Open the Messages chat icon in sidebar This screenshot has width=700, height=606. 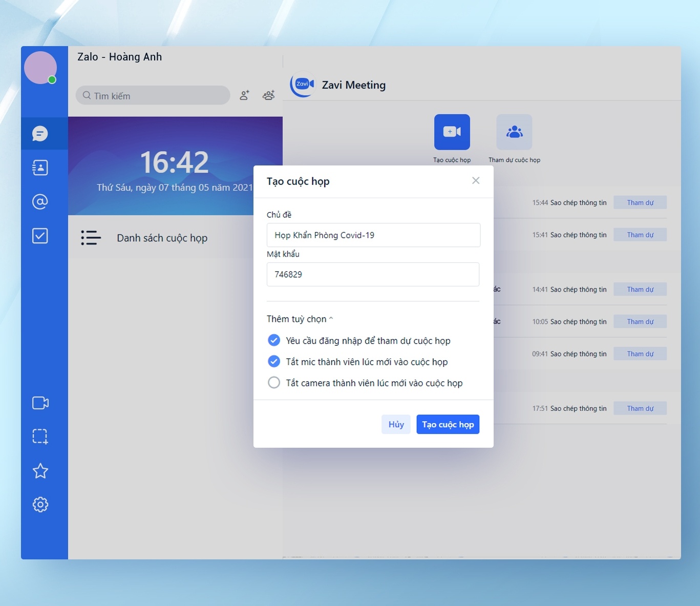40,134
